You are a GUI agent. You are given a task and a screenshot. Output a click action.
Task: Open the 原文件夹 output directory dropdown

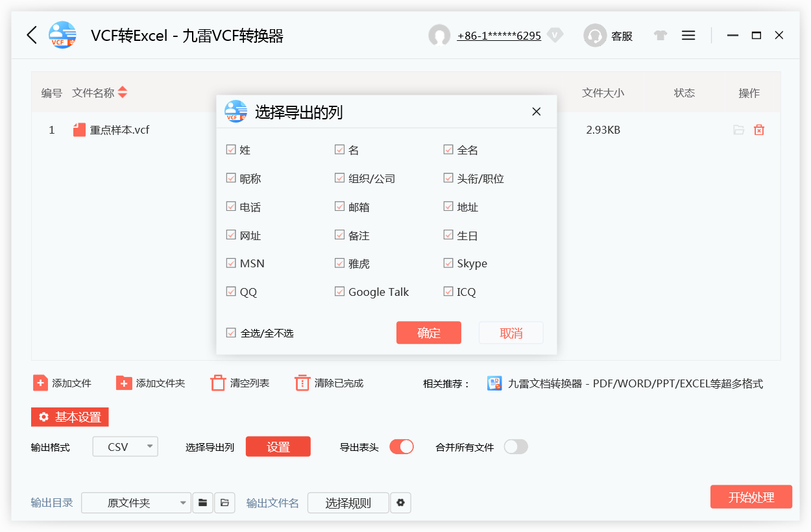click(136, 503)
